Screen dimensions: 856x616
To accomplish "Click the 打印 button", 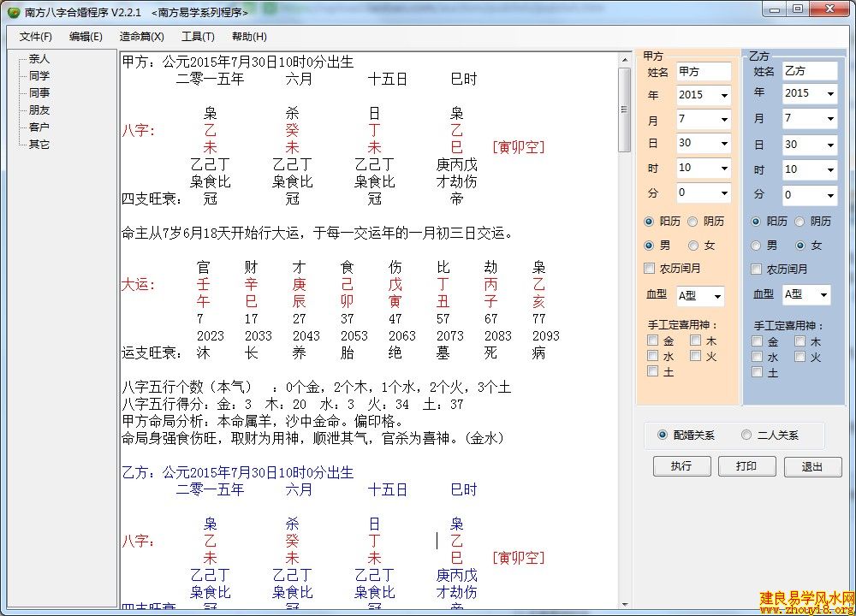I will (746, 466).
